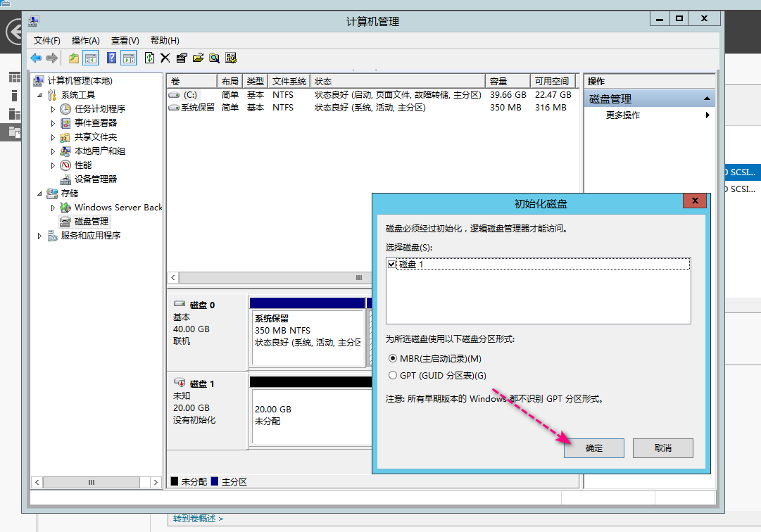The height and width of the screenshot is (532, 761).
Task: Expand Windows Server Backup node arrow
Action: (53, 208)
